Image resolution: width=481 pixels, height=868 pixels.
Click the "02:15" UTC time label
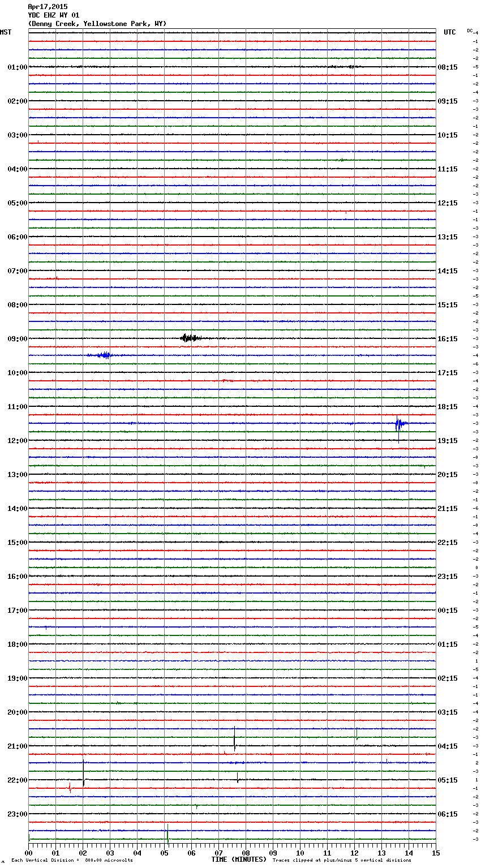pyautogui.click(x=448, y=678)
